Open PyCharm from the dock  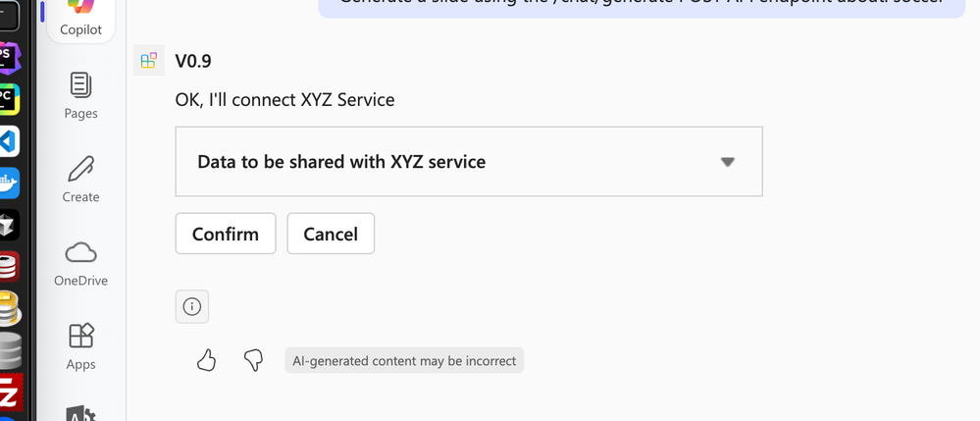pyautogui.click(x=9, y=97)
